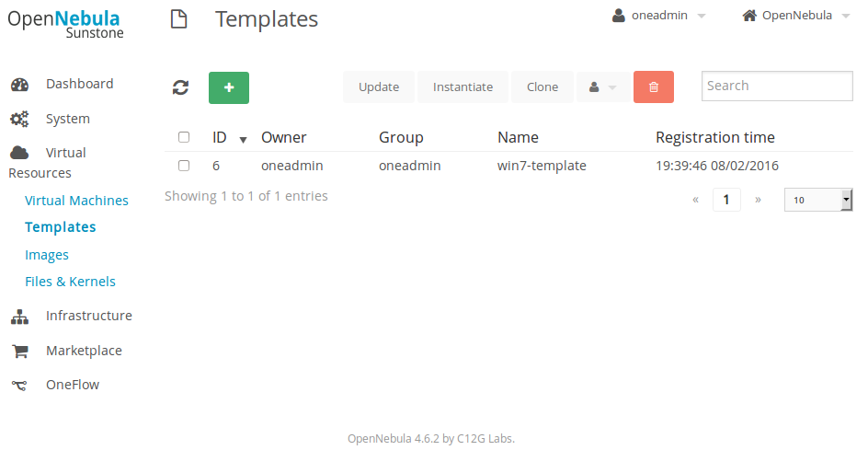Click the green plus create template button
The height and width of the screenshot is (450, 868).
(229, 87)
